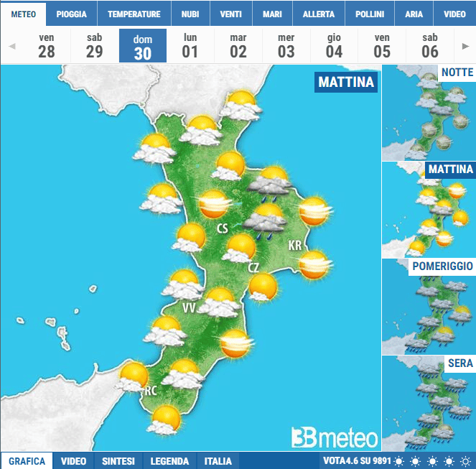Screen dimensions: 476x469
Task: Click the hazy sun icon above CS
Action: 214,204
